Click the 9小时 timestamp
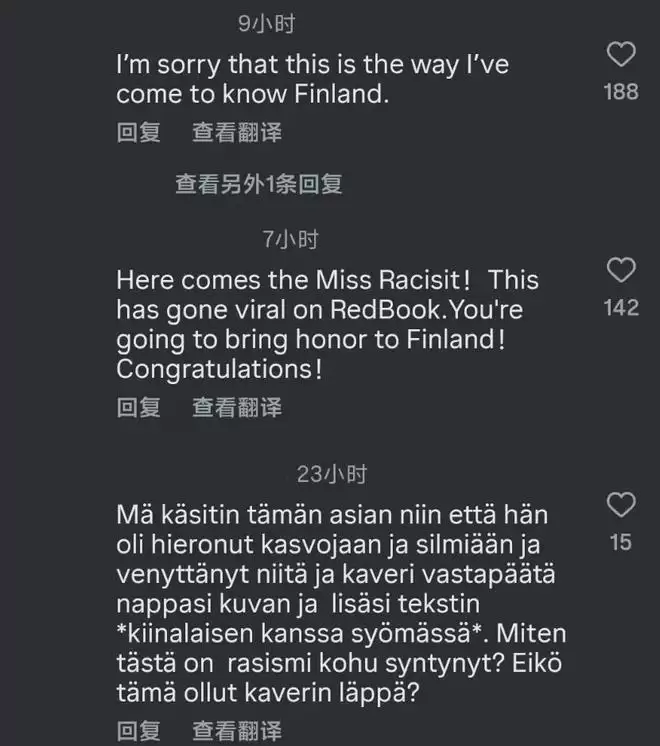The image size is (660, 746). point(272,22)
